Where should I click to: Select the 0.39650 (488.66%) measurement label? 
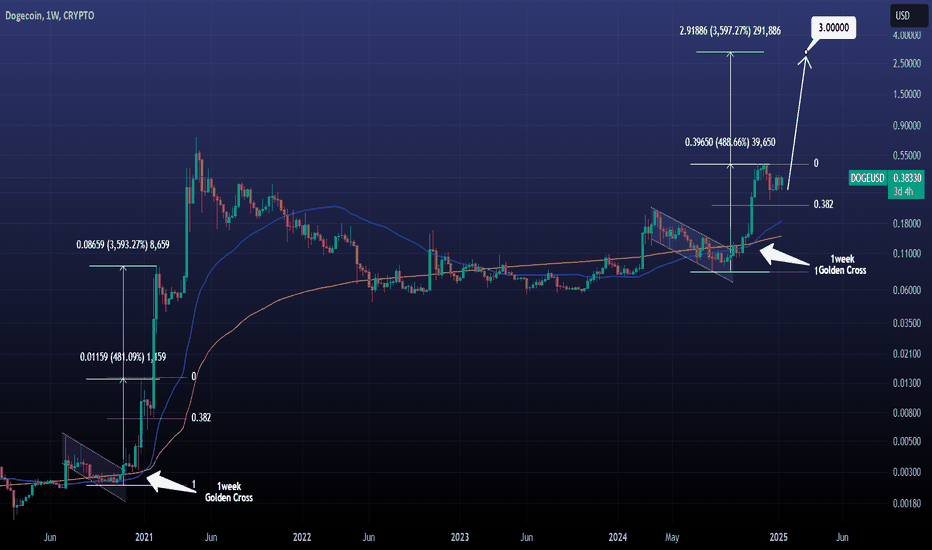coord(730,142)
